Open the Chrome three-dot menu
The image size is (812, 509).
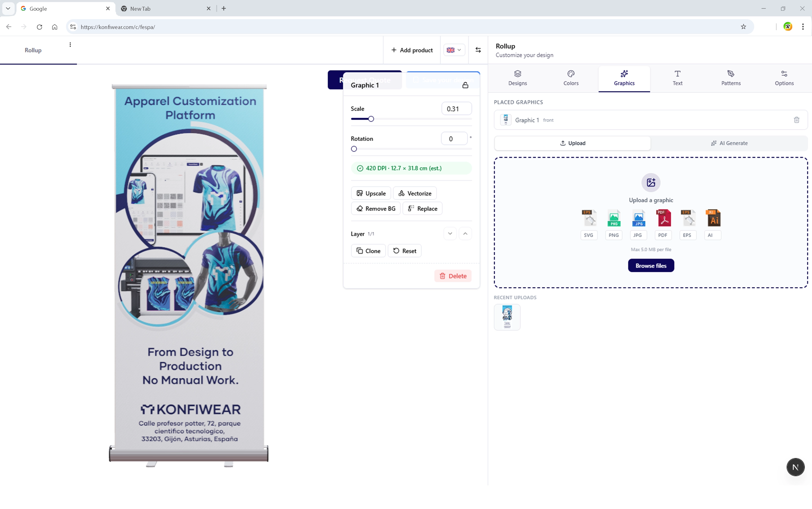[x=803, y=26]
